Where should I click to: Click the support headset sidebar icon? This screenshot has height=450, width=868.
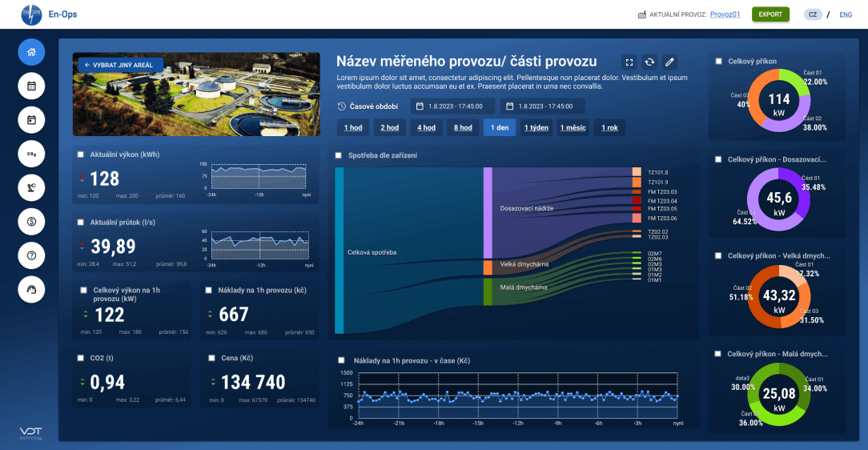point(31,290)
